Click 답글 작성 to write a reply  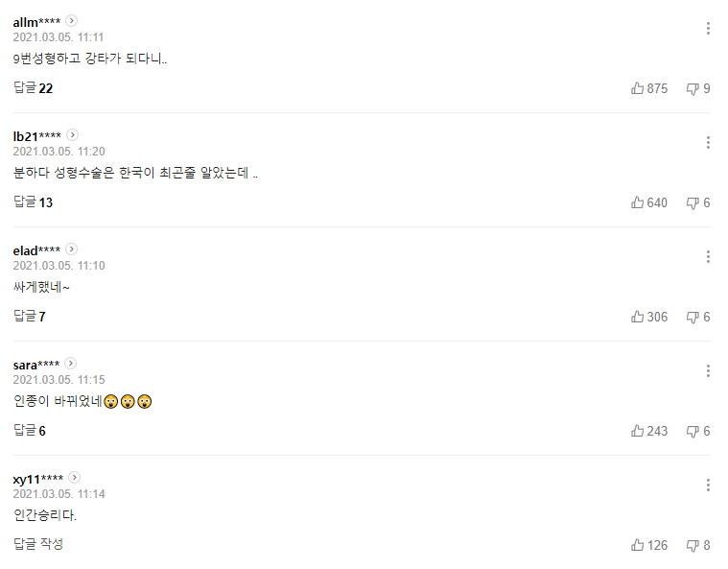pos(38,544)
